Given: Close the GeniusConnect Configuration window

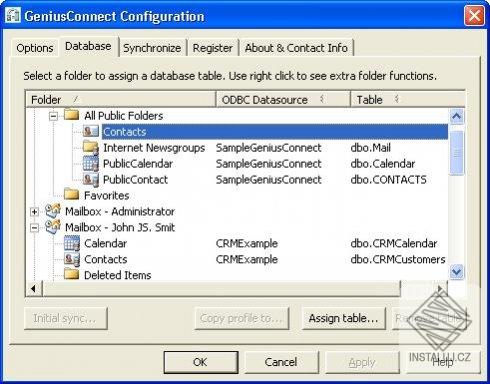Looking at the screenshot, I should [474, 15].
